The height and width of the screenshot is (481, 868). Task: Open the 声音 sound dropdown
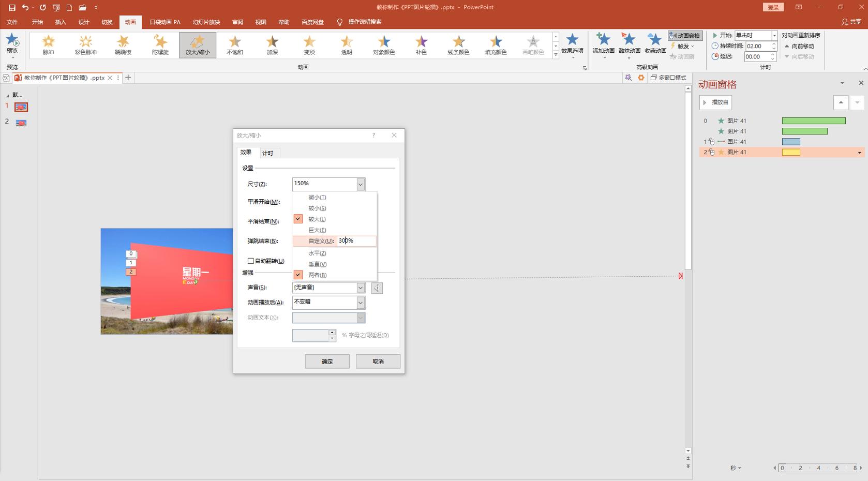361,288
